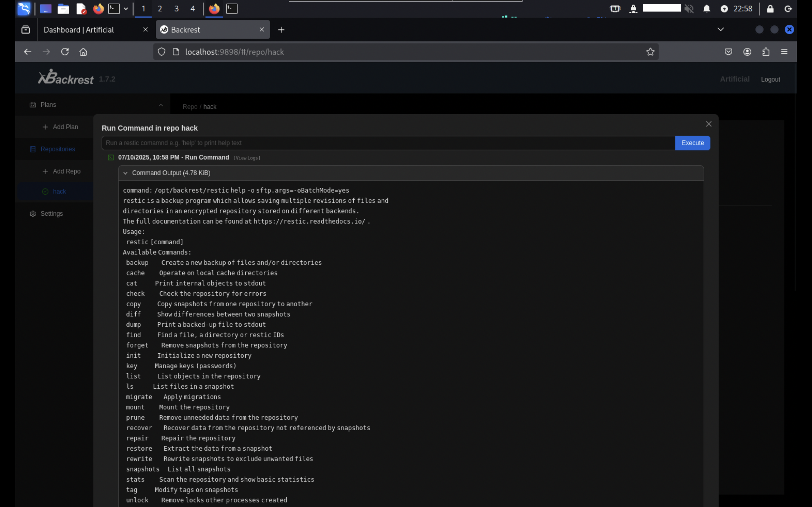Click the shield tracking protection icon
The width and height of the screenshot is (812, 507).
click(x=162, y=52)
